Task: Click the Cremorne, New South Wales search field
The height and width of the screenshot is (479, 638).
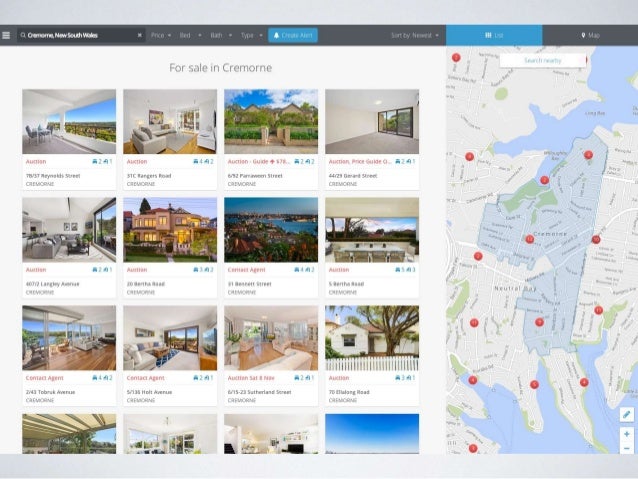Action: 81,35
